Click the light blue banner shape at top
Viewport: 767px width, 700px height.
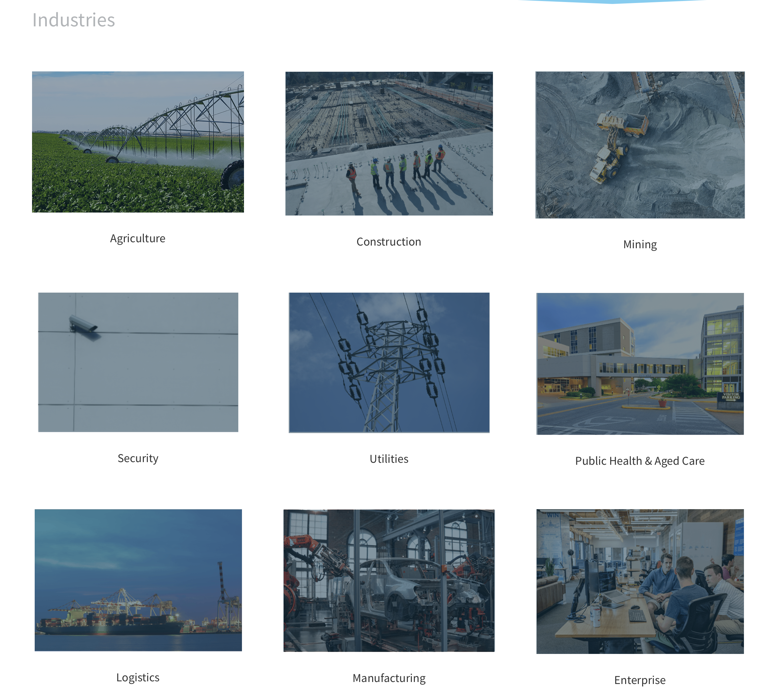(x=612, y=2)
